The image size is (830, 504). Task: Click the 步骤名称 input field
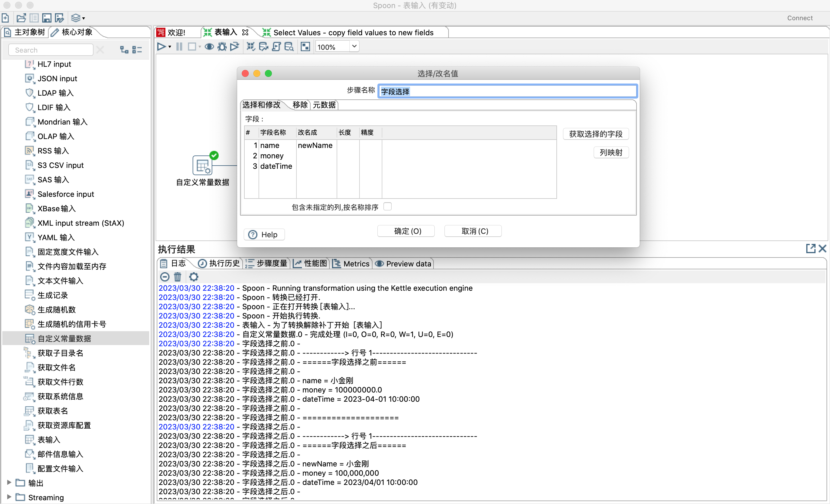507,91
